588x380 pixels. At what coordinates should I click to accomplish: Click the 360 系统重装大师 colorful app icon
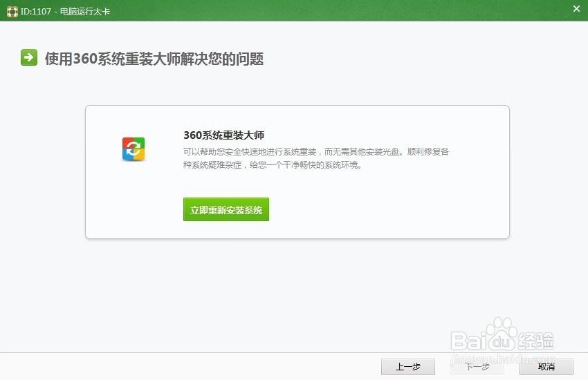pyautogui.click(x=134, y=149)
